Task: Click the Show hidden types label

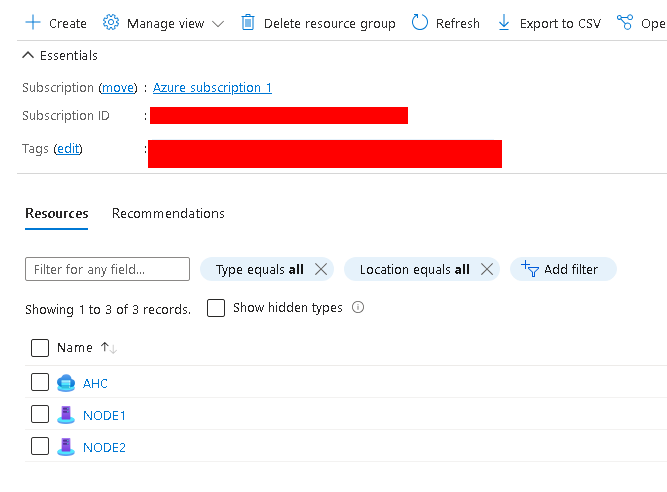Action: (x=288, y=307)
